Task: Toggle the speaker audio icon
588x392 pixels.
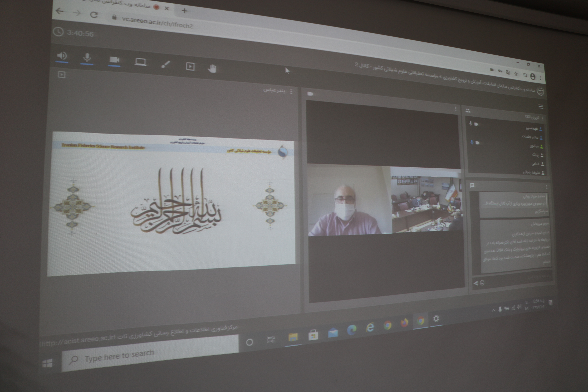Action: pos(62,56)
